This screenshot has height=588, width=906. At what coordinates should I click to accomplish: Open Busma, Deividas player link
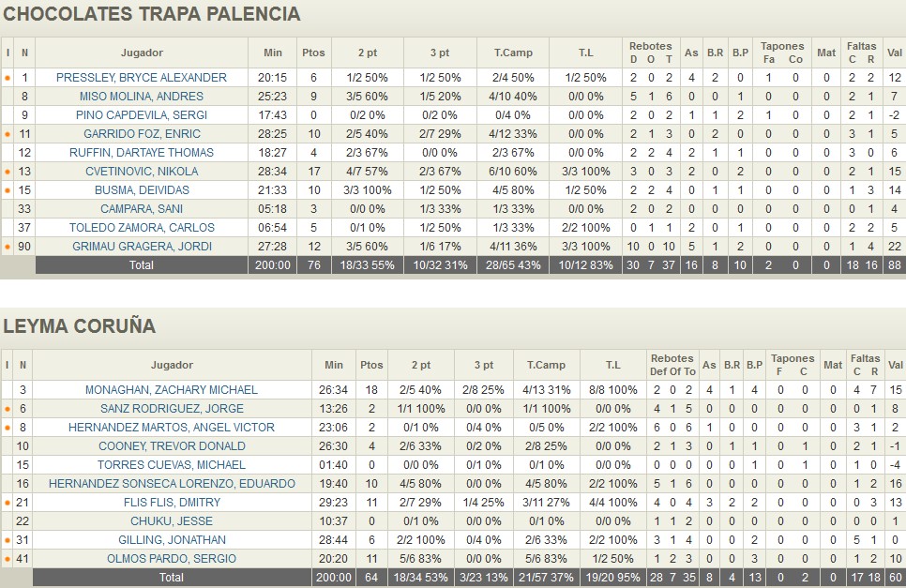coord(142,190)
